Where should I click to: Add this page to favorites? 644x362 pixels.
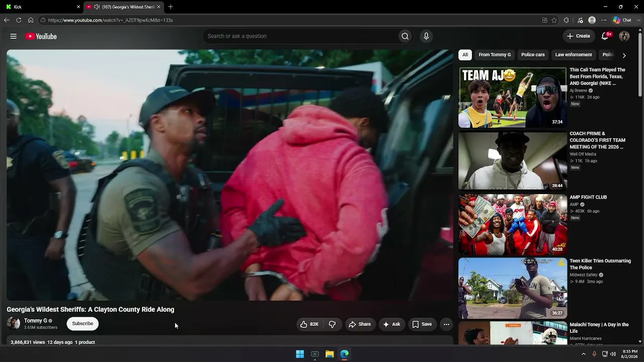tap(554, 20)
